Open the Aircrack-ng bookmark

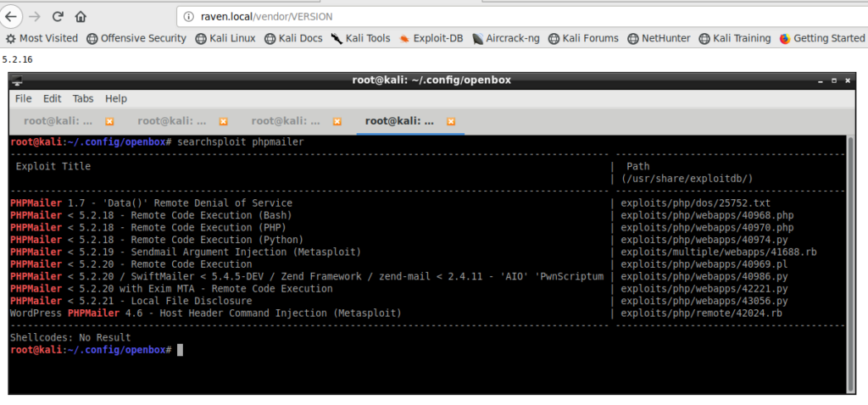505,38
